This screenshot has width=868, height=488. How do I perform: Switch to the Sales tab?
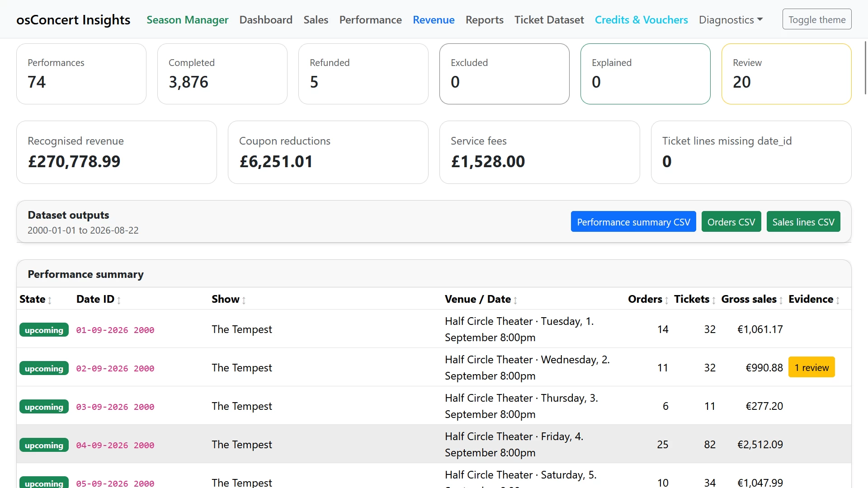pyautogui.click(x=316, y=19)
